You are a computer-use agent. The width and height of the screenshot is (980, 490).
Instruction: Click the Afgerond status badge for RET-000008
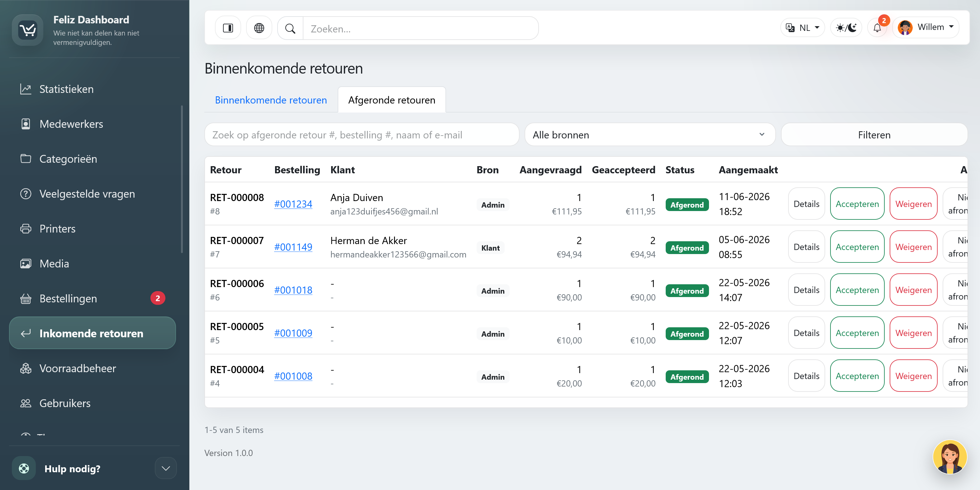687,205
